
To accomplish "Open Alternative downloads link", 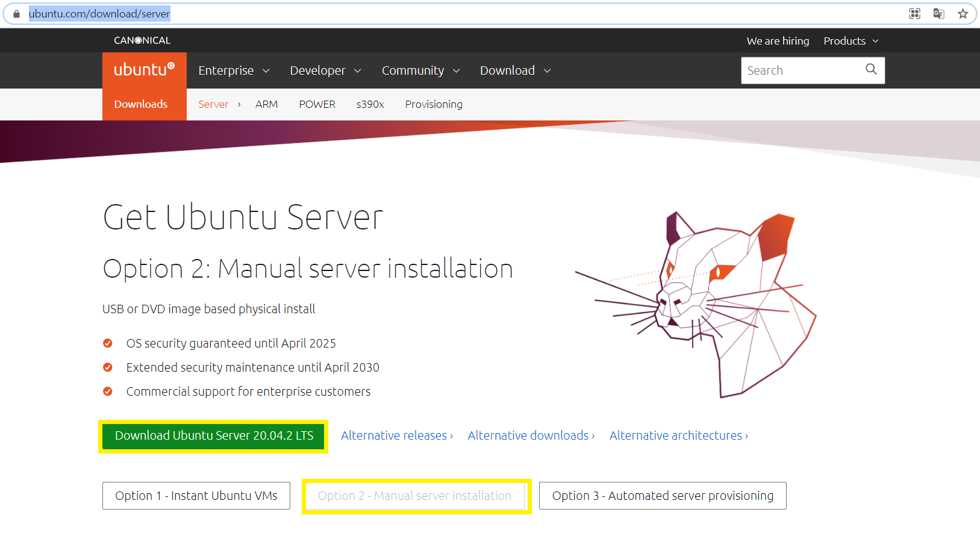I will (x=531, y=435).
